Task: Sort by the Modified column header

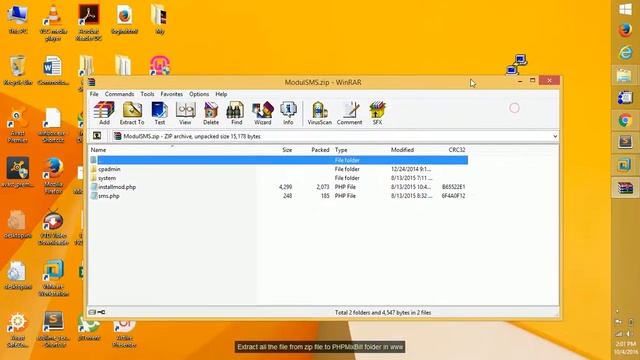Action: click(402, 150)
